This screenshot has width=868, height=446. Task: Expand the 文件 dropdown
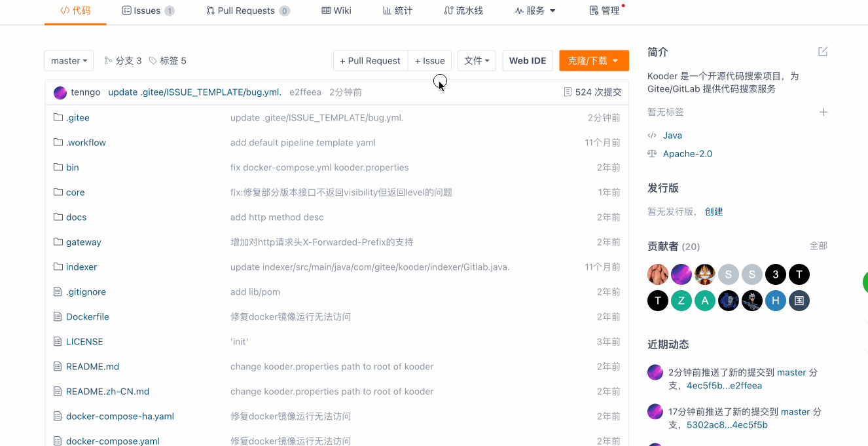(x=477, y=60)
